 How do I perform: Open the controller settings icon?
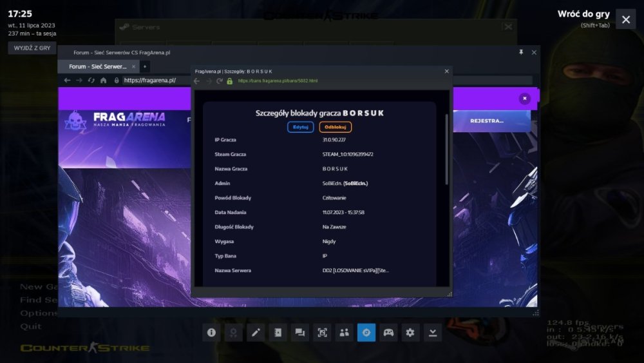[388, 333]
